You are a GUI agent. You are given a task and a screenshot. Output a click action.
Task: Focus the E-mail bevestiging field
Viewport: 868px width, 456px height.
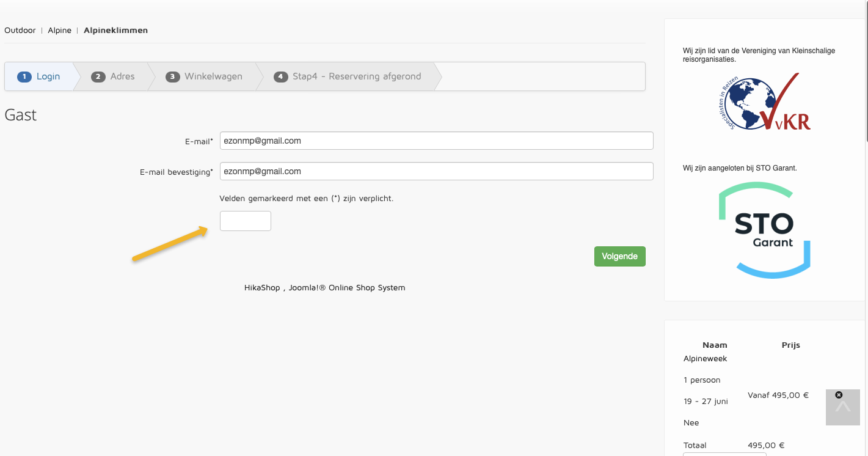[x=436, y=171]
